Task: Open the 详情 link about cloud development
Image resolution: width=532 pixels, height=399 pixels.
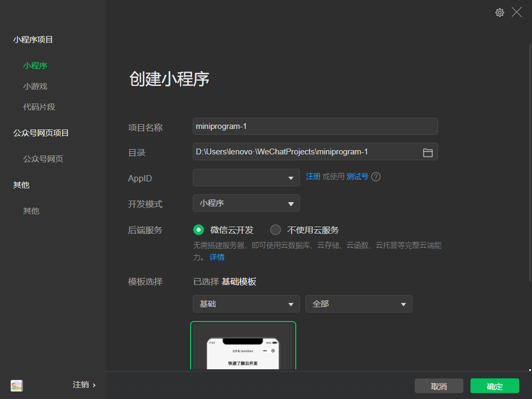Action: point(217,257)
